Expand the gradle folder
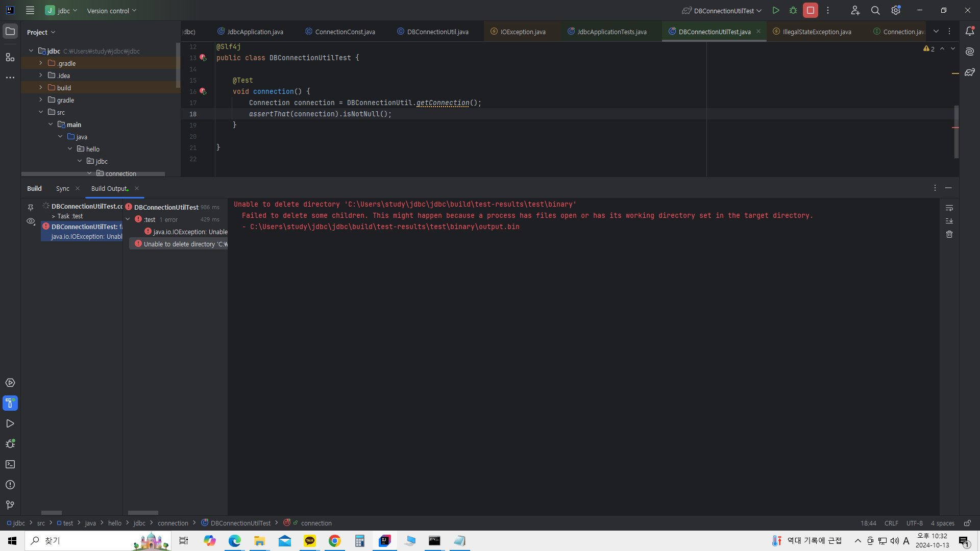Image resolution: width=980 pixels, height=551 pixels. (x=41, y=100)
